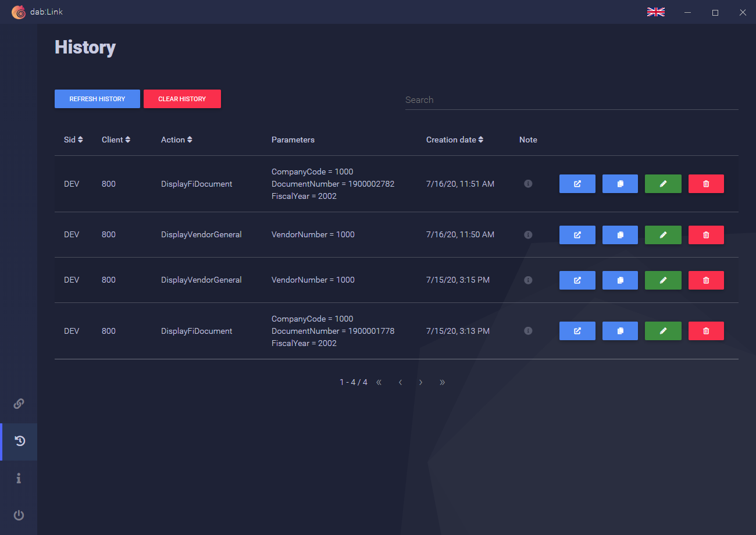Viewport: 756px width, 535px height.
Task: Go to the next page of results
Action: pos(420,382)
